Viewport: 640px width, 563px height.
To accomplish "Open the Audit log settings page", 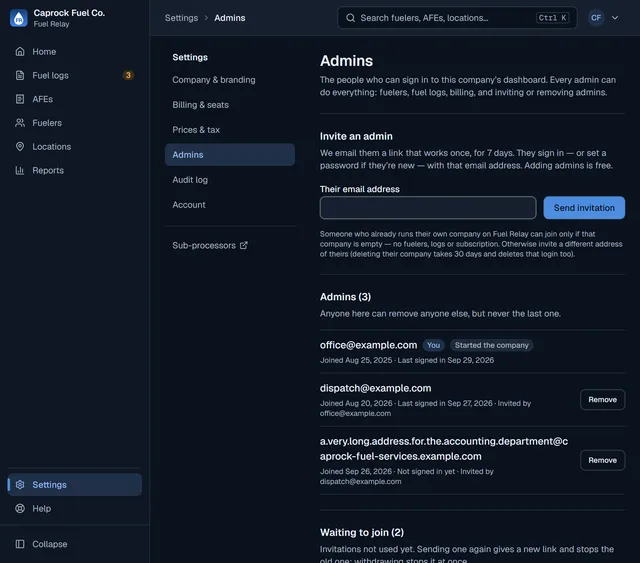I will (229, 180).
